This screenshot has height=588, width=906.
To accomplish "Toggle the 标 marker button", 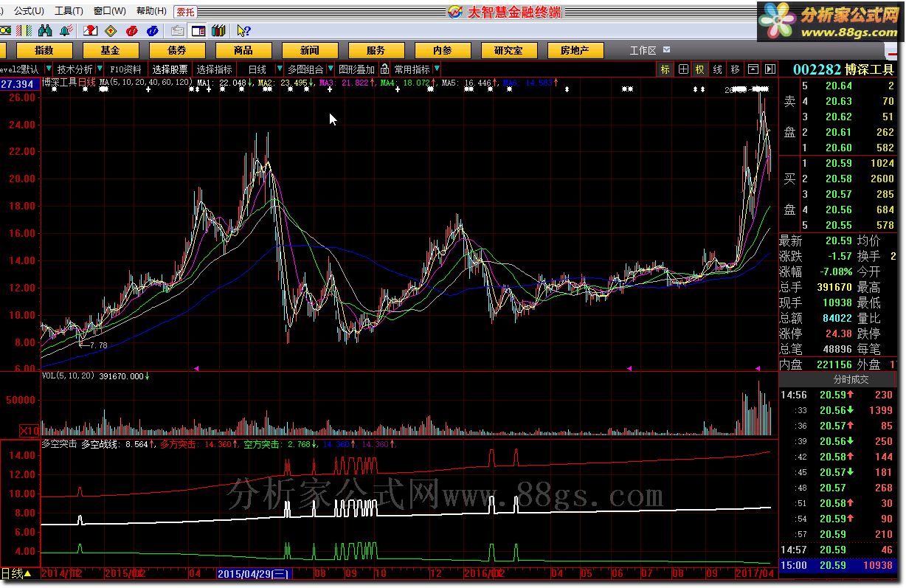I will pos(665,69).
